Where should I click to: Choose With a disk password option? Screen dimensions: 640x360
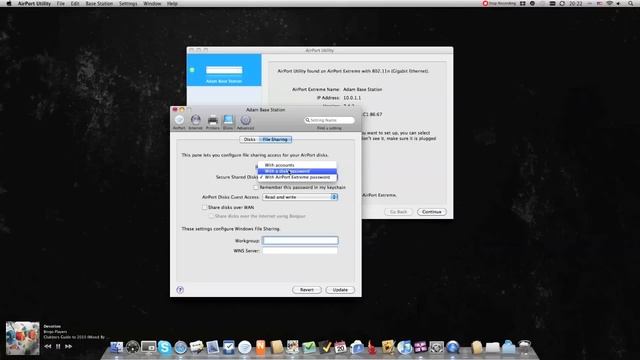[x=297, y=171]
